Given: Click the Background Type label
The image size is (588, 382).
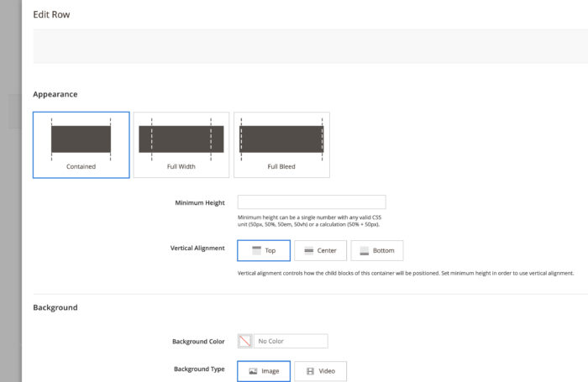Looking at the screenshot, I should 199,369.
